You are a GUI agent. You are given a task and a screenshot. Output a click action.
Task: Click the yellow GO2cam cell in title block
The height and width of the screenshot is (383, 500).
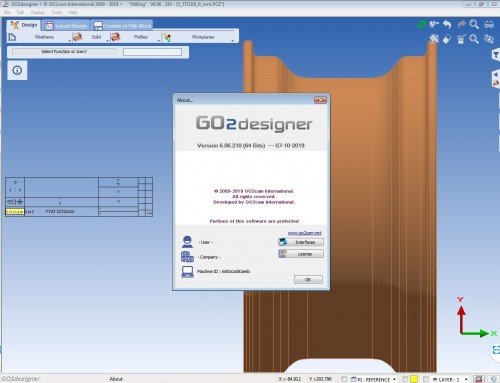point(15,212)
